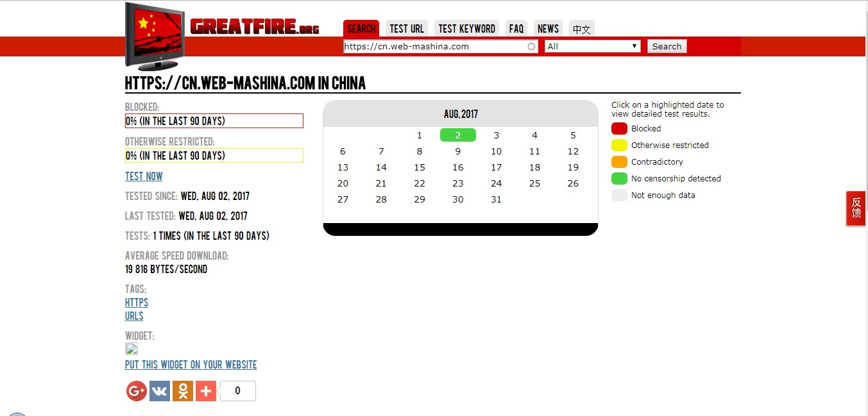Click the Blocked 0% progress bar
This screenshot has height=416, width=868.
[x=214, y=121]
